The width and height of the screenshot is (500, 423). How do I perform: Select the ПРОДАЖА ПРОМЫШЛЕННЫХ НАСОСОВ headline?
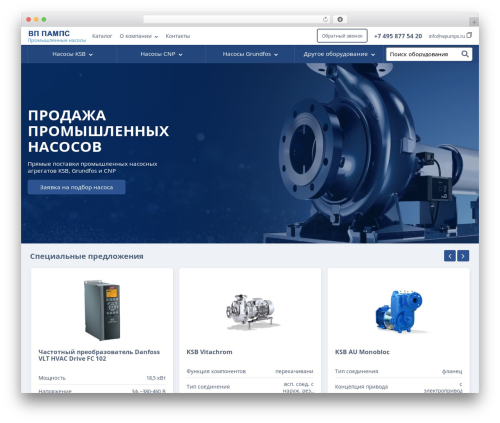(x=98, y=131)
